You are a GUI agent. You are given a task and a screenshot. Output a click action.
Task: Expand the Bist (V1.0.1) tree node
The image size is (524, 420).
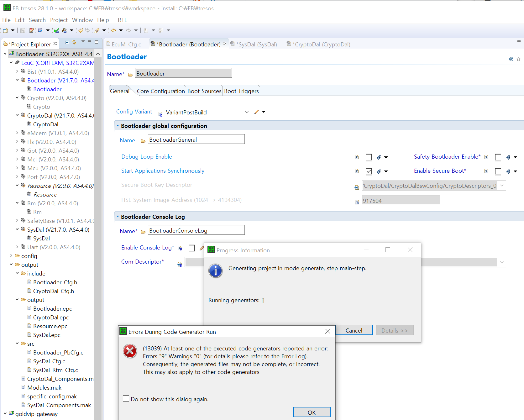coord(17,71)
